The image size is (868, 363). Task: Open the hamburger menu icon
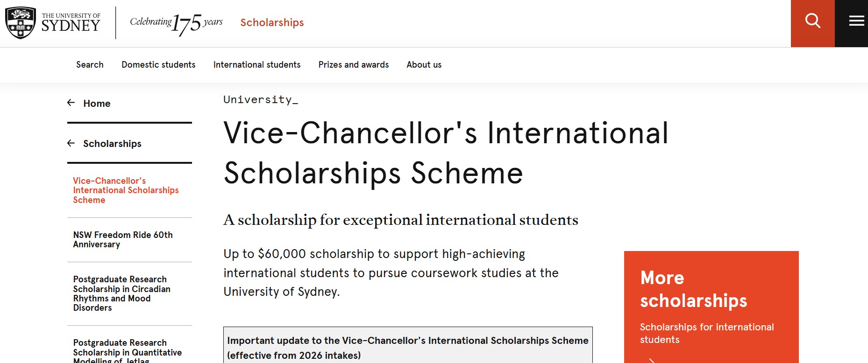(x=856, y=21)
